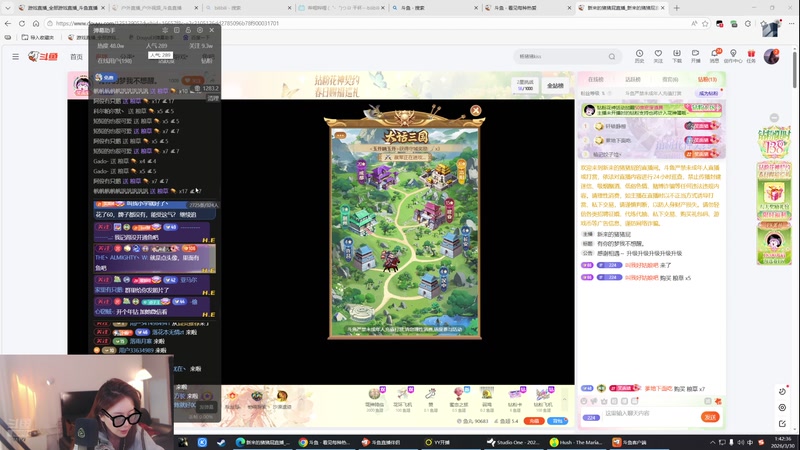Close the 弹幕助手 panel
Screen dimensions: 800x450
tap(212, 30)
